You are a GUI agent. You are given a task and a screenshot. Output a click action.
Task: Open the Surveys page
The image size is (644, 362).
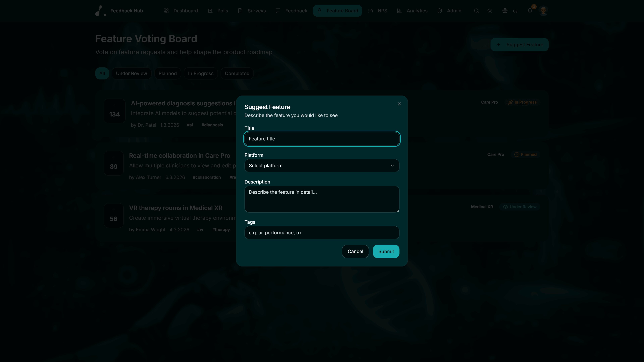(252, 11)
